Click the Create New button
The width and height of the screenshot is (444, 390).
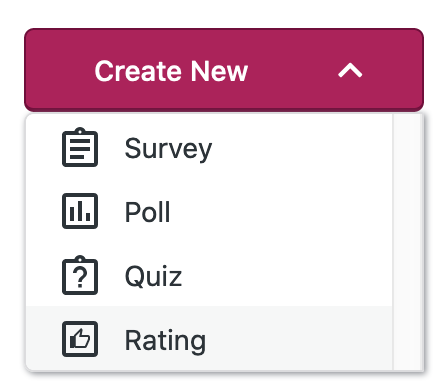224,70
